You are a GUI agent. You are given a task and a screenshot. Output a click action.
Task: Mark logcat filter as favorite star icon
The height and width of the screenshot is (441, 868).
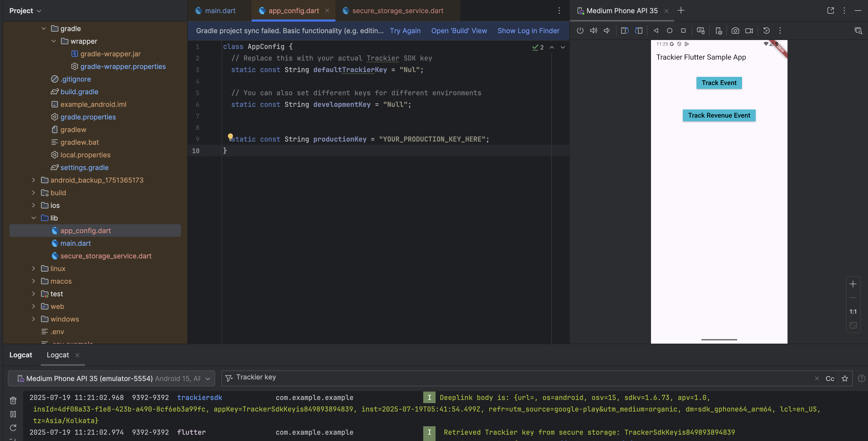tap(844, 378)
